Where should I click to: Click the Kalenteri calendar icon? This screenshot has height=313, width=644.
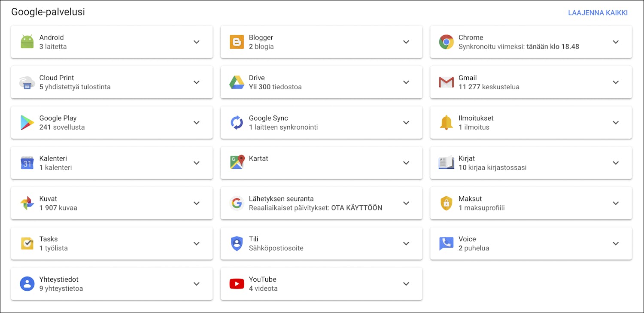point(27,163)
